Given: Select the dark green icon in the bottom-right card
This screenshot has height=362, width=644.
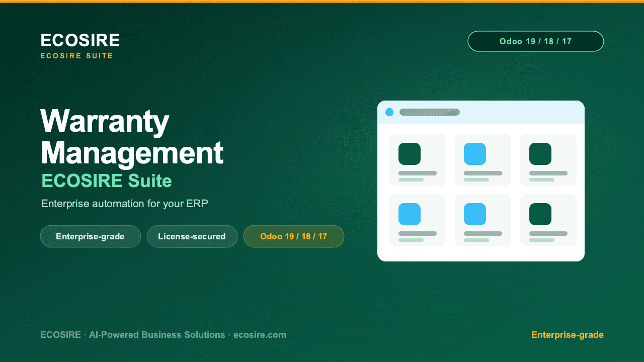Looking at the screenshot, I should point(540,214).
